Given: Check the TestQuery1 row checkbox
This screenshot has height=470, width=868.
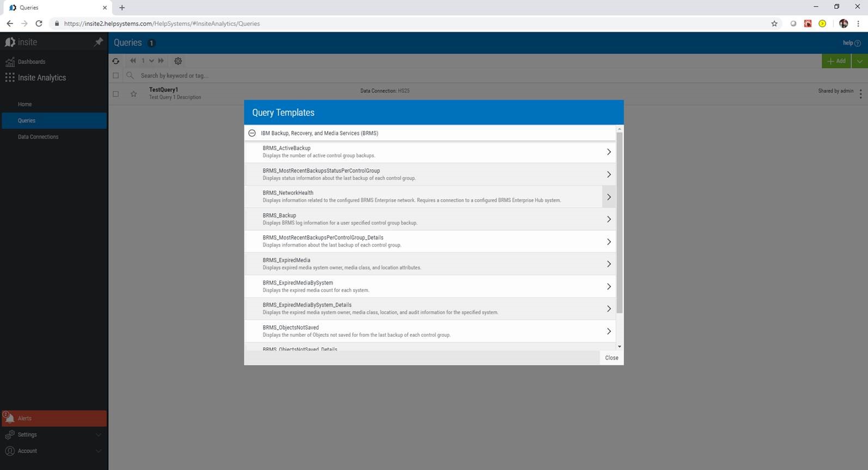Looking at the screenshot, I should point(115,94).
